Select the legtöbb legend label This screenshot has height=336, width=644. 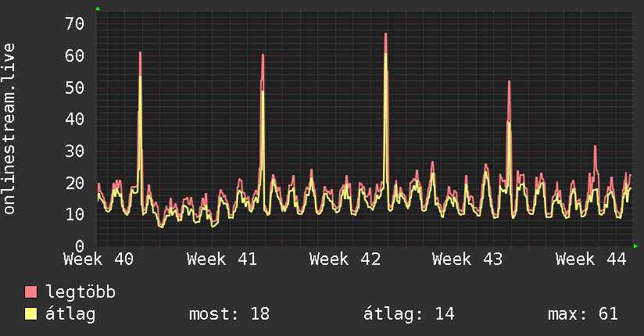(80, 291)
